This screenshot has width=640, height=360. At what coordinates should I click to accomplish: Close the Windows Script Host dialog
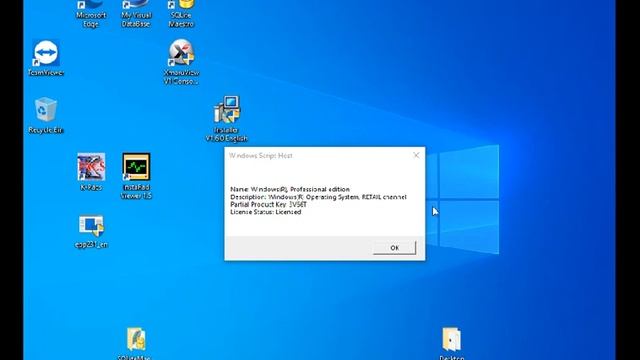(x=416, y=155)
